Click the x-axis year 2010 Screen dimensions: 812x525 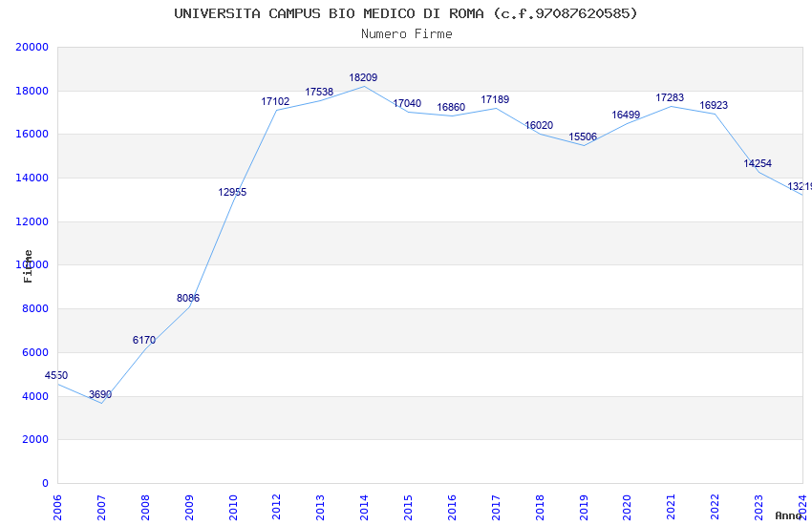233,508
